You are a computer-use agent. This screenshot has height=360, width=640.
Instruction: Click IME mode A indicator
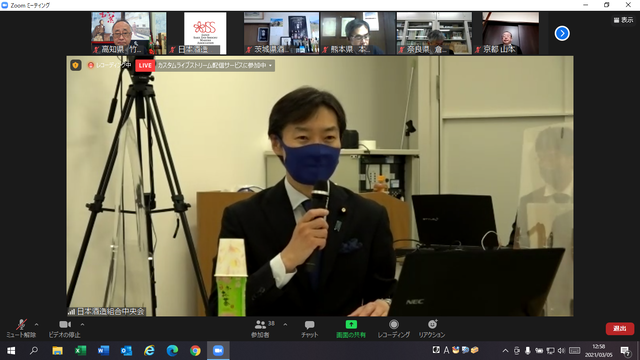(446, 350)
